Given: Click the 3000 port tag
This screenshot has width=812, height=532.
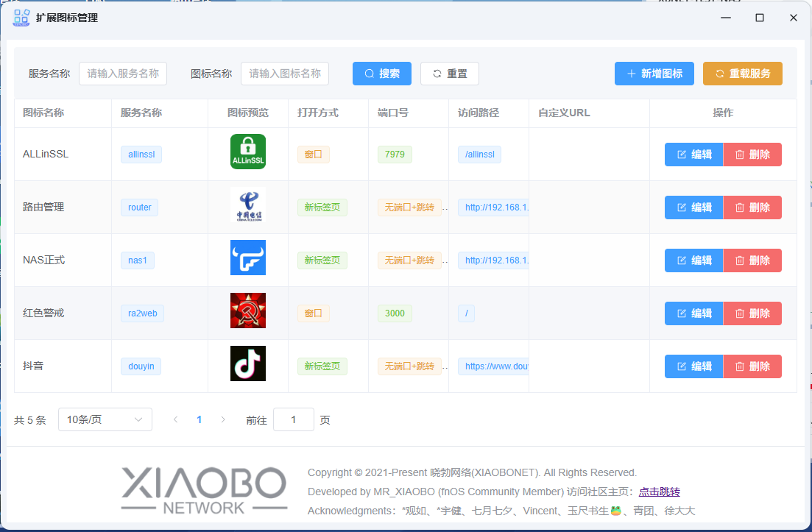Looking at the screenshot, I should tap(395, 313).
